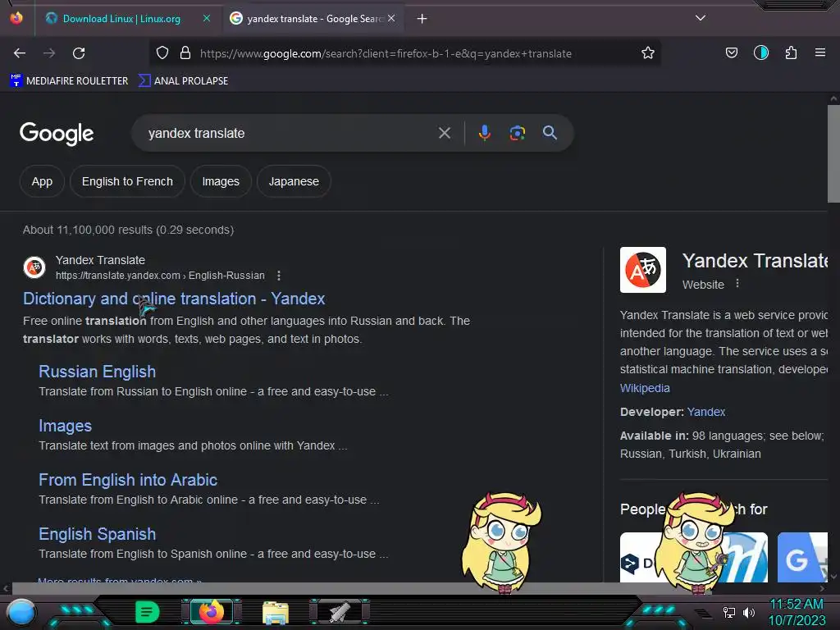Click the Google search input field
Image resolution: width=840 pixels, height=630 pixels.
[290, 133]
